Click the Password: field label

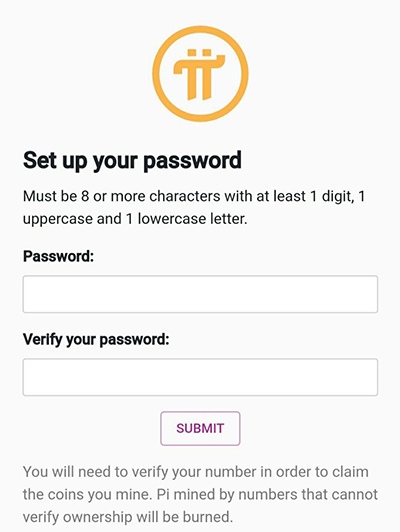pyautogui.click(x=58, y=256)
